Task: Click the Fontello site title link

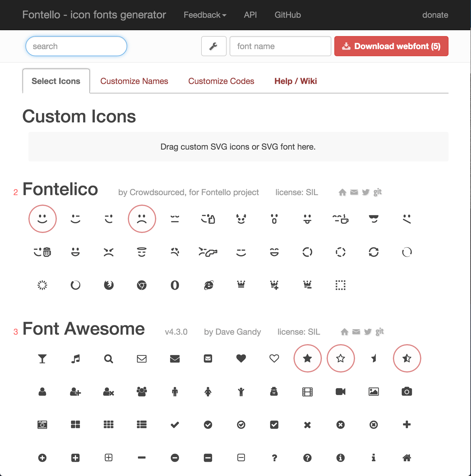Action: coord(94,15)
